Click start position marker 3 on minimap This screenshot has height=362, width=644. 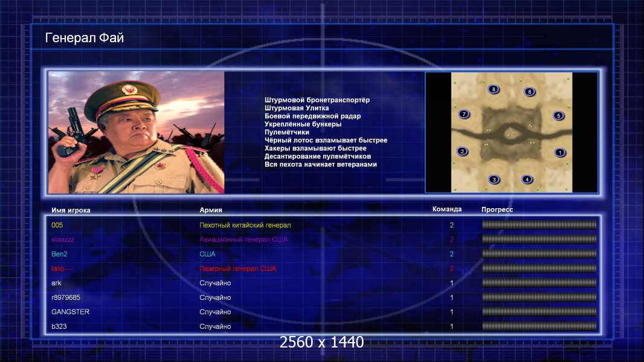(494, 179)
